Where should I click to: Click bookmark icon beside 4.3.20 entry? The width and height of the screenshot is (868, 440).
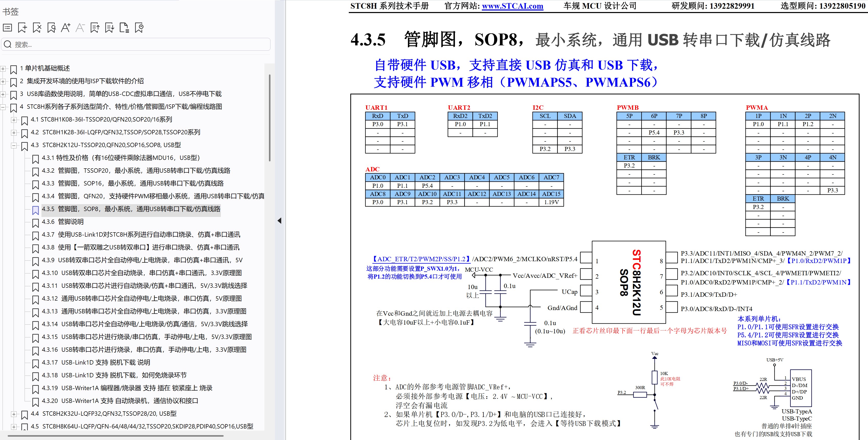coord(35,402)
